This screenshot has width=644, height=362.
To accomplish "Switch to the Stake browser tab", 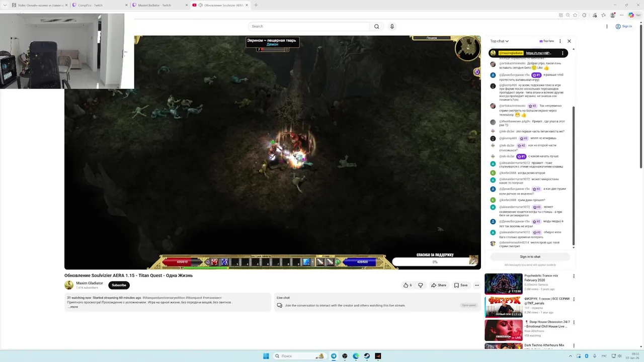I will click(x=39, y=5).
